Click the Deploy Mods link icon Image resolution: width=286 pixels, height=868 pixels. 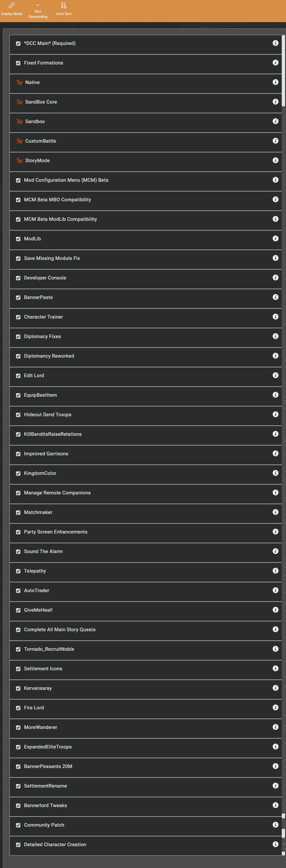click(x=11, y=6)
